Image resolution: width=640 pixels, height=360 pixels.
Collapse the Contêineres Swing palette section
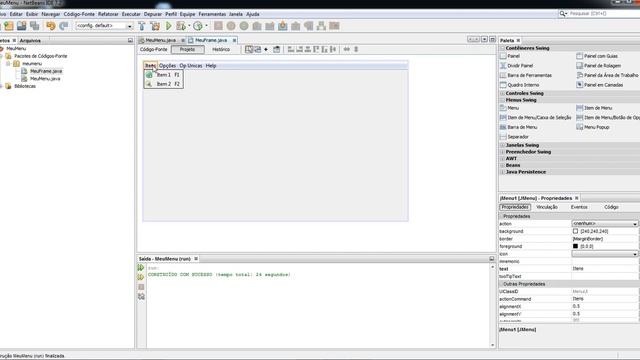pyautogui.click(x=503, y=48)
